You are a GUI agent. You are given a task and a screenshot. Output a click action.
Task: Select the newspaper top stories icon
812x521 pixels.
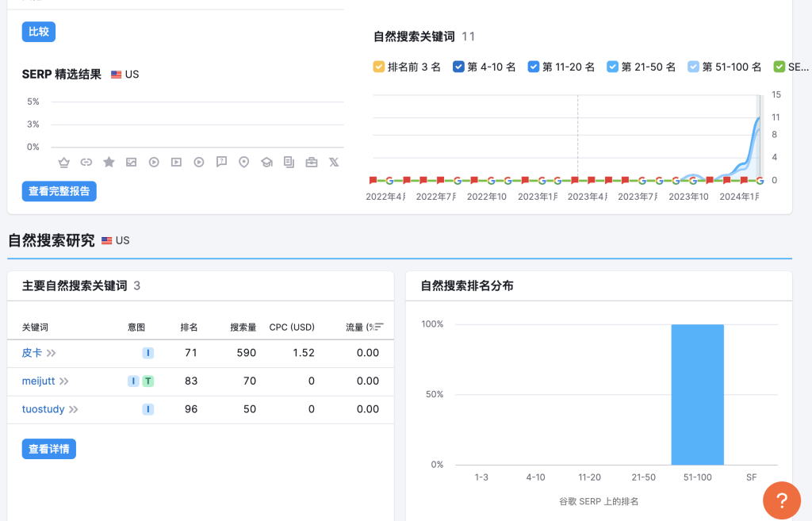pos(289,162)
